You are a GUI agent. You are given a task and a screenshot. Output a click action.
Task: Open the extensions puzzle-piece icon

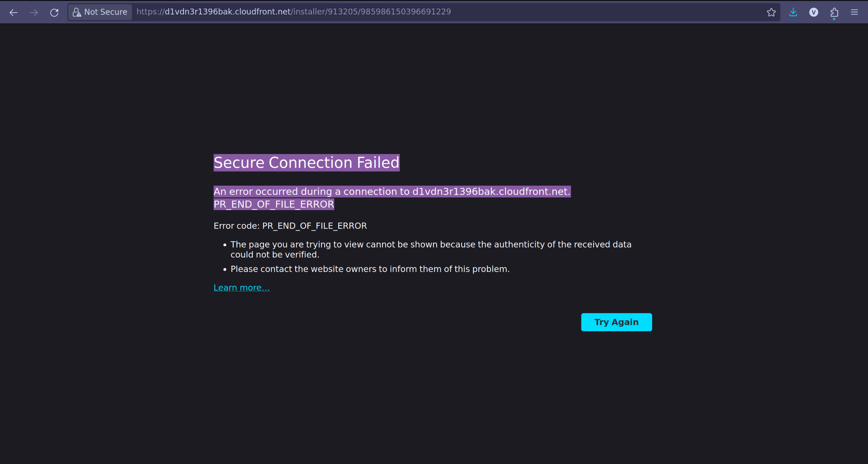(834, 12)
